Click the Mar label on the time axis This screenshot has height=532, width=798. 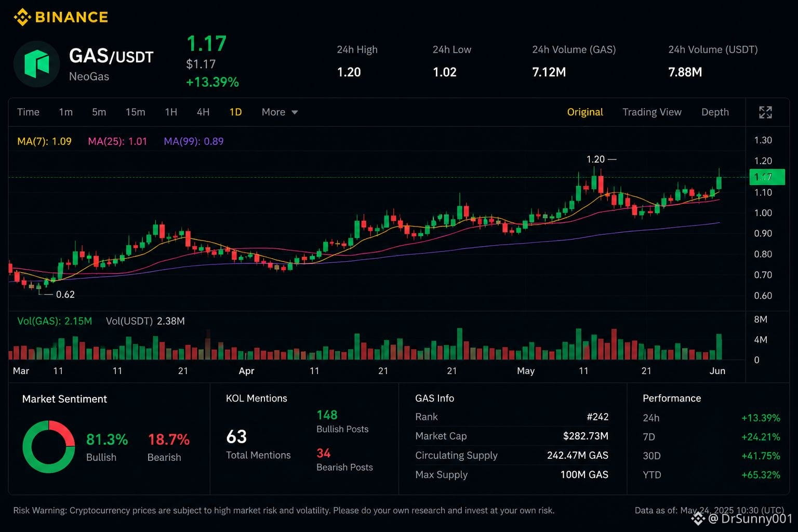(21, 371)
